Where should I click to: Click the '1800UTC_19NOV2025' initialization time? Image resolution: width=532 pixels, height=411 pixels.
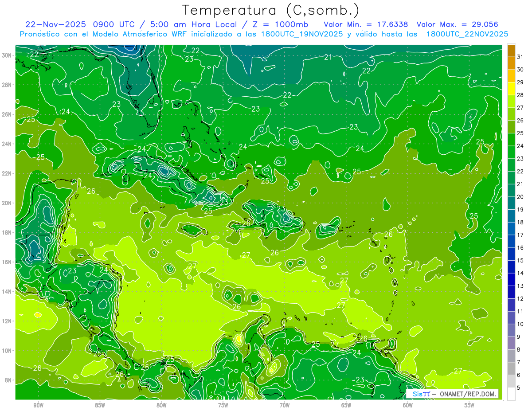click(x=302, y=34)
